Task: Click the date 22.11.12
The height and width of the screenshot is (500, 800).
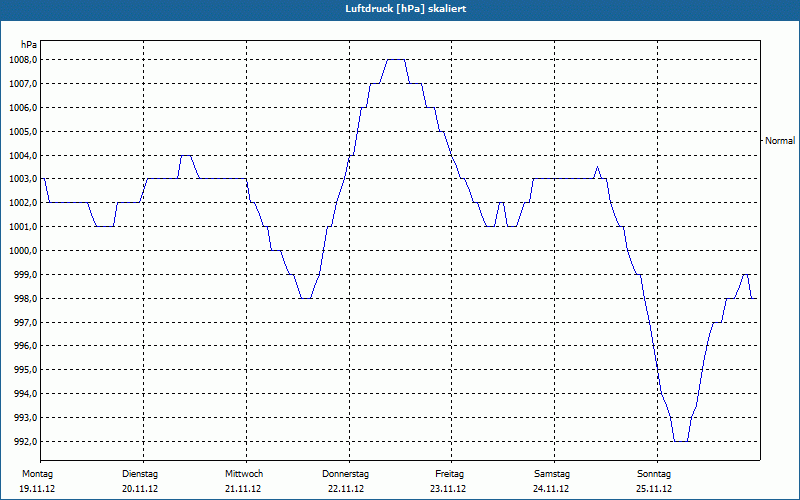Action: tap(346, 489)
